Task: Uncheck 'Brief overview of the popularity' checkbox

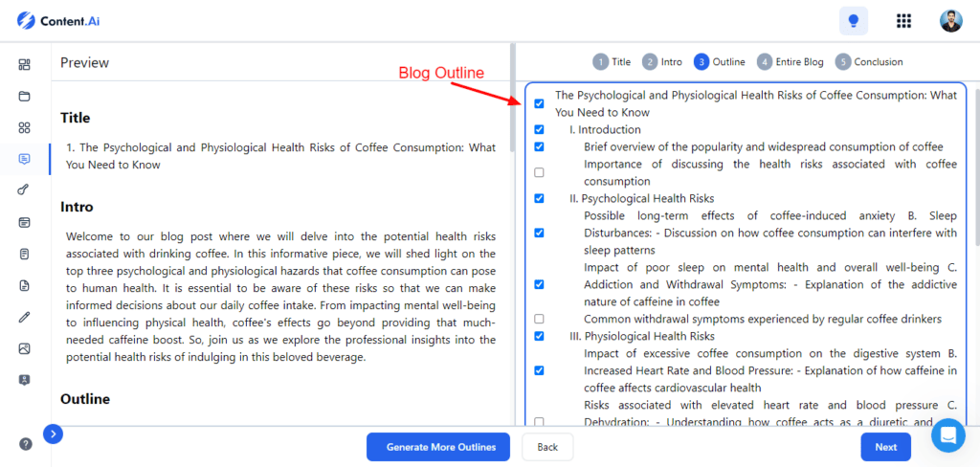Action: [x=540, y=147]
